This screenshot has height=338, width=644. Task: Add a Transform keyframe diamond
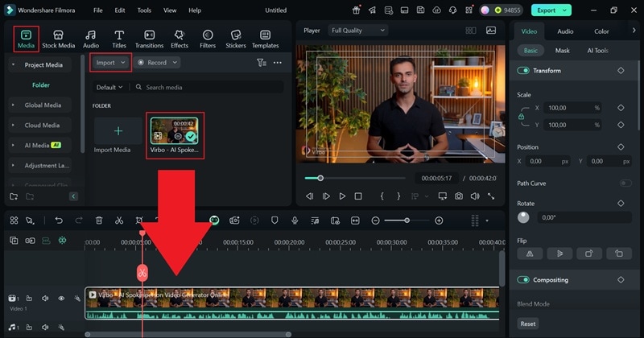click(x=621, y=71)
